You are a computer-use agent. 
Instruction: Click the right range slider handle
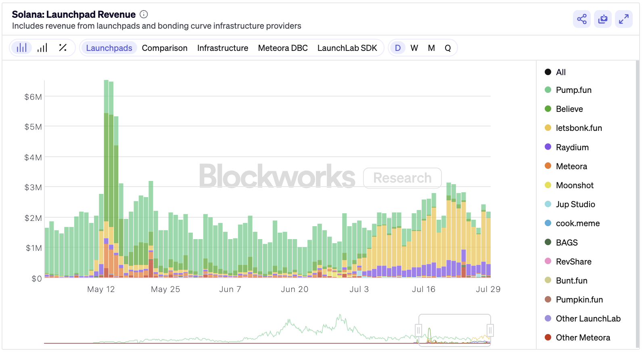pyautogui.click(x=490, y=330)
